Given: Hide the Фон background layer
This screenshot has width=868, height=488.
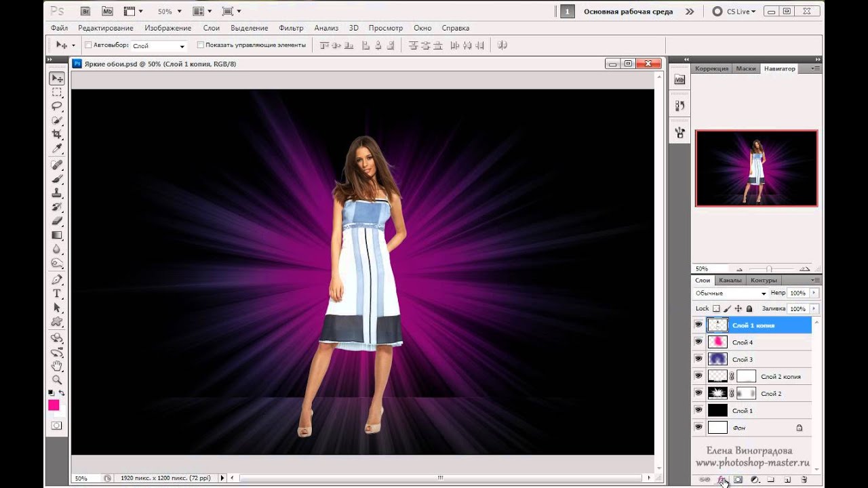Looking at the screenshot, I should pyautogui.click(x=698, y=428).
